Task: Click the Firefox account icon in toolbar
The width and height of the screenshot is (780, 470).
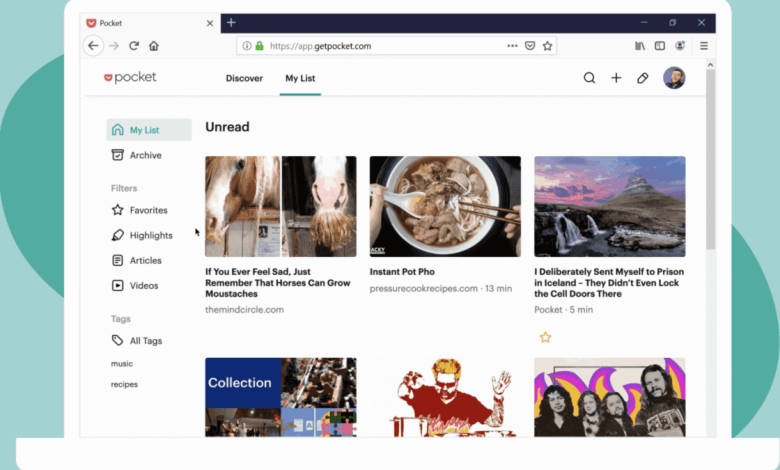Action: pos(680,46)
